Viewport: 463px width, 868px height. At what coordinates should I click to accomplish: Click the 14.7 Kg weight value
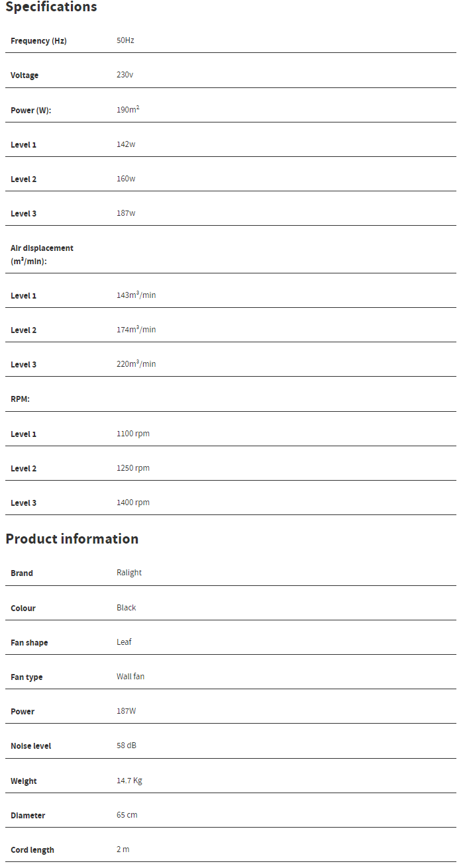click(129, 780)
